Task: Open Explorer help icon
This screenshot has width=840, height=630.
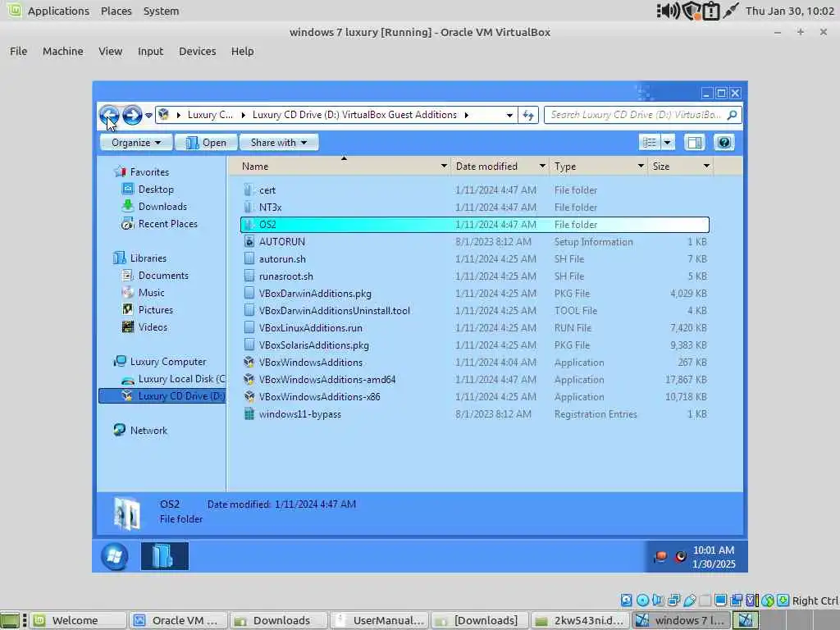Action: (x=724, y=143)
